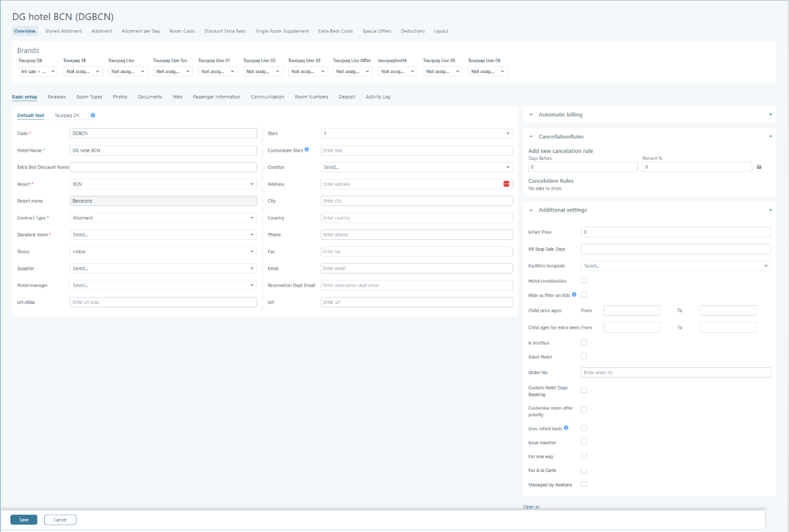Click the asterisk icon on Automatic billing header
Viewport: 789px width, 532px height.
point(770,114)
